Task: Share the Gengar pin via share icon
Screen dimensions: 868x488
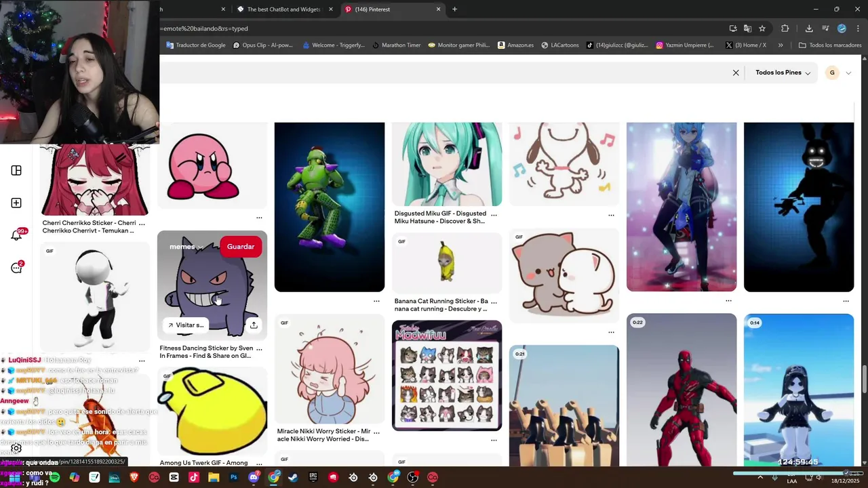Action: [254, 325]
